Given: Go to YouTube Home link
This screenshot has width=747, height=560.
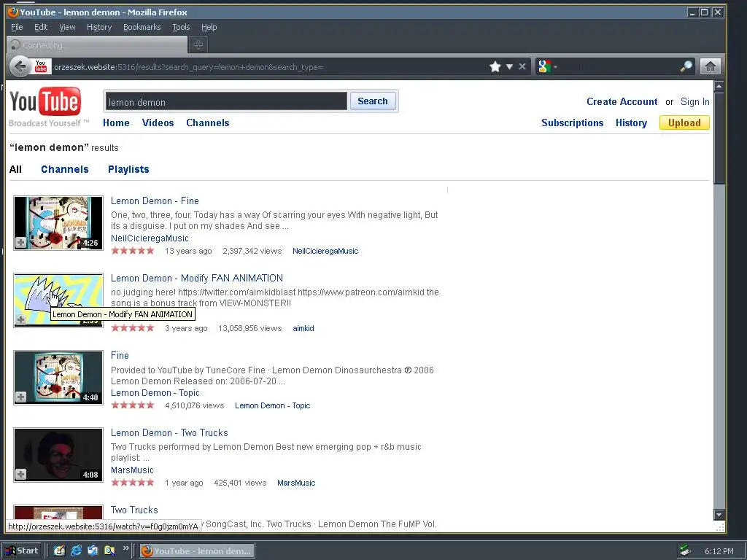Looking at the screenshot, I should coord(116,122).
